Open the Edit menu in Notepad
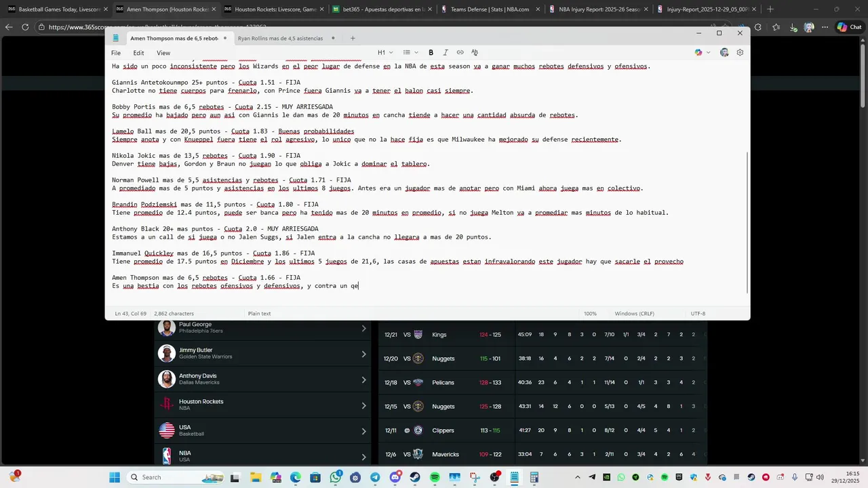868x488 pixels. (138, 53)
